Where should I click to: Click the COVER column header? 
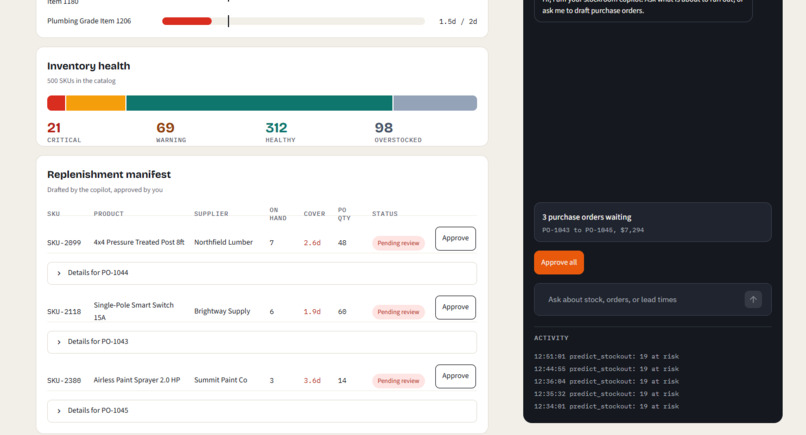point(315,214)
